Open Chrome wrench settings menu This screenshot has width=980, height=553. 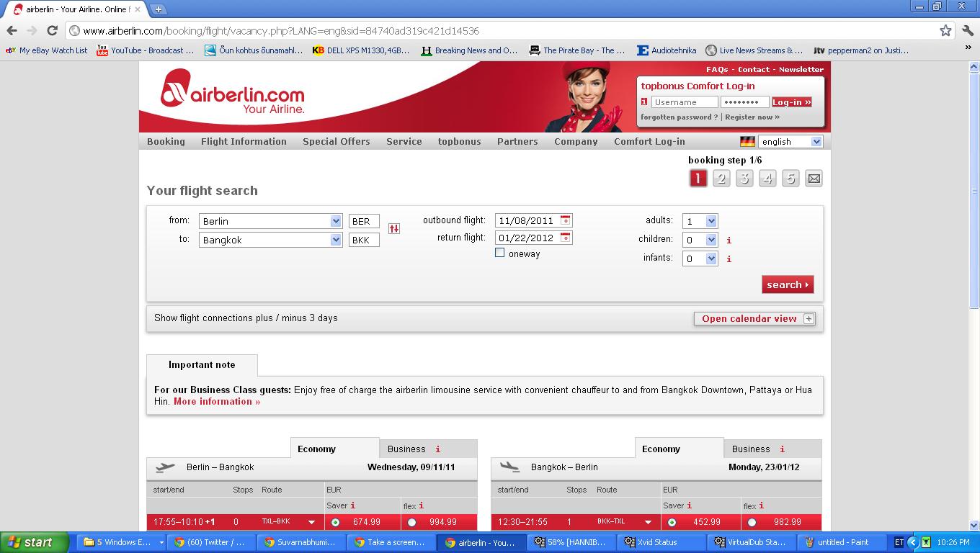point(968,31)
